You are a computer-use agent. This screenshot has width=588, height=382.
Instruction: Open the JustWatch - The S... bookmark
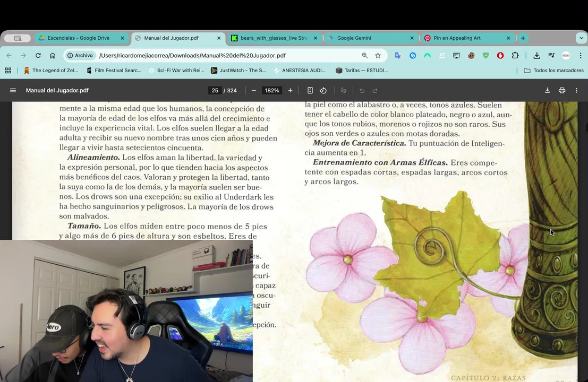click(238, 71)
